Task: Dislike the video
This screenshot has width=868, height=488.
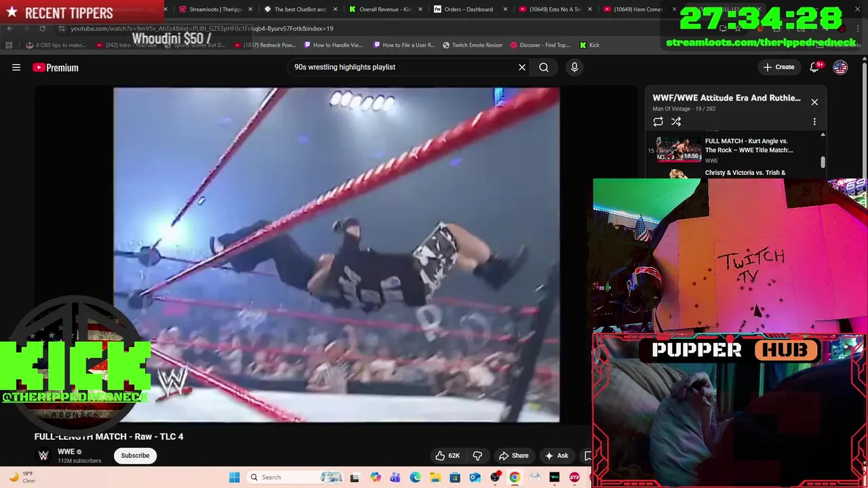Action: click(x=477, y=455)
